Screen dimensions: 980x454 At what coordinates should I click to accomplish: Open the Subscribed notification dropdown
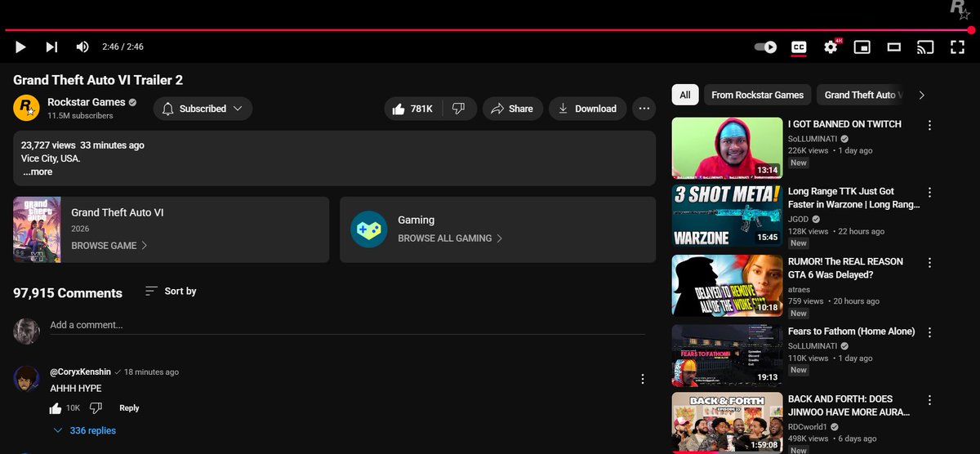(203, 109)
